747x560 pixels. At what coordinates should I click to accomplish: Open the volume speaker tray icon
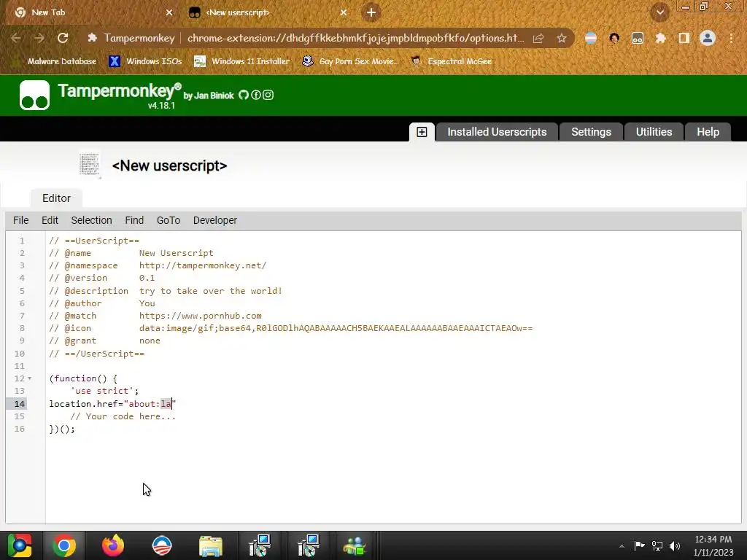pyautogui.click(x=675, y=546)
